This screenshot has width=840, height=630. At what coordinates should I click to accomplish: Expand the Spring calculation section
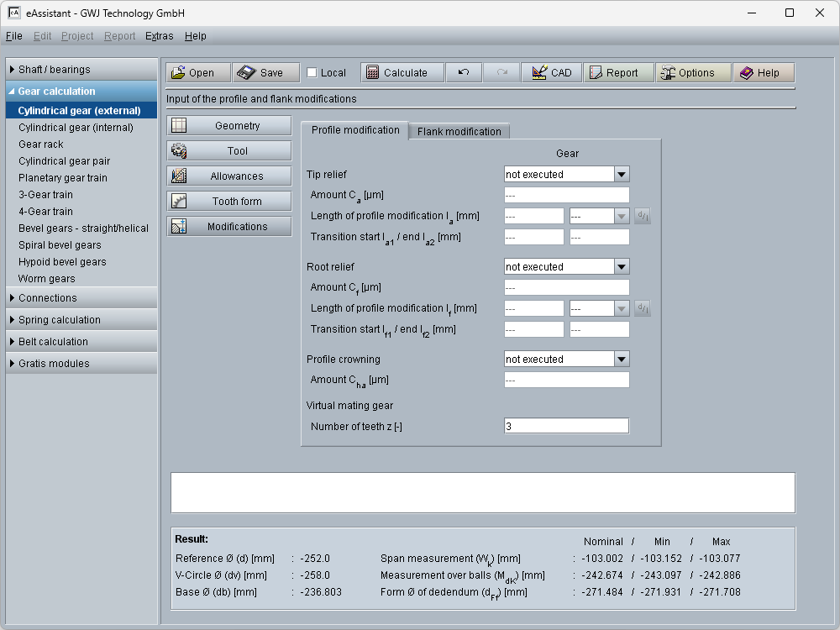click(81, 320)
